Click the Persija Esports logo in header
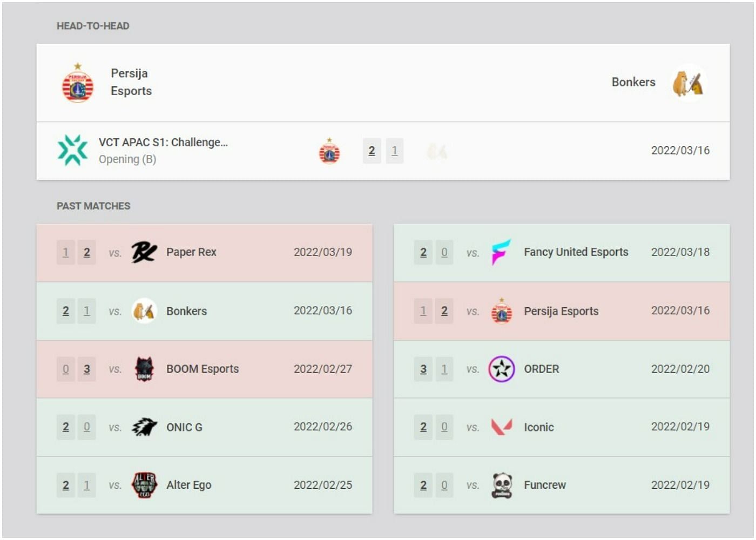756x540 pixels. pos(78,83)
